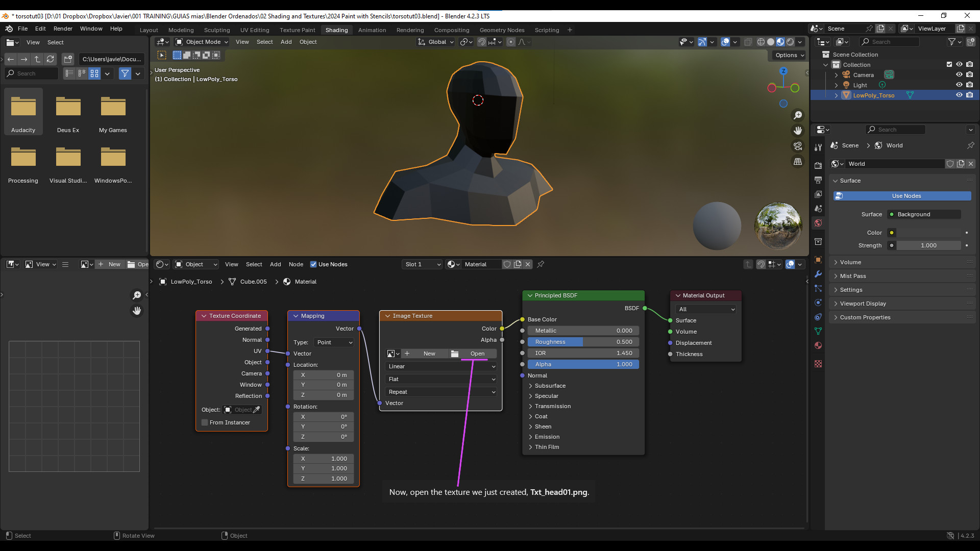This screenshot has height=551, width=980.
Task: Open the View Layer properties tab
Action: (818, 194)
